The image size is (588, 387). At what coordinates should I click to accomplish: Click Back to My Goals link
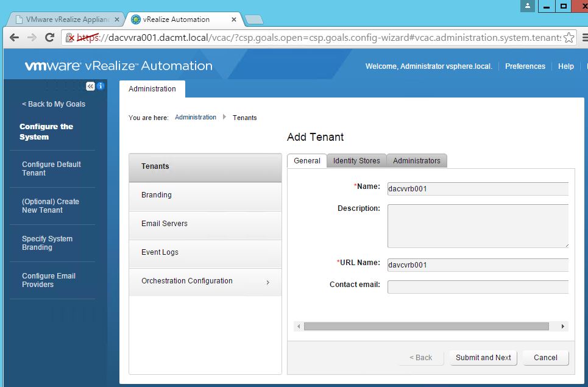[x=54, y=104]
